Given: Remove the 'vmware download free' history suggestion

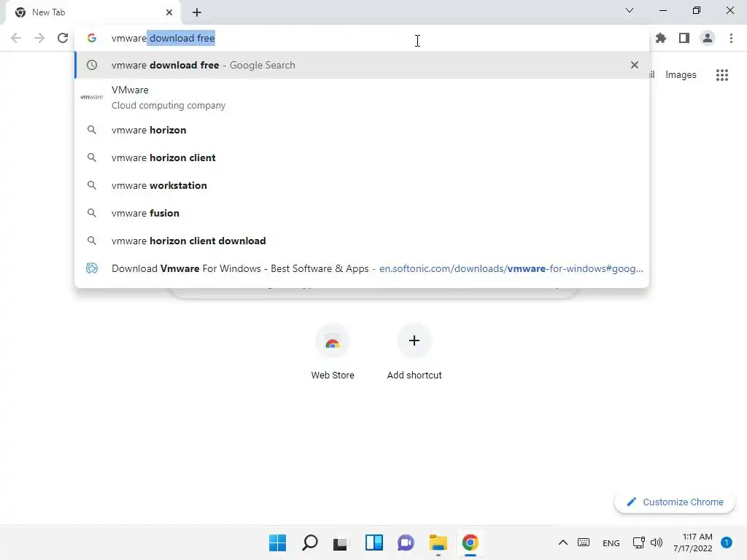Looking at the screenshot, I should click(635, 65).
